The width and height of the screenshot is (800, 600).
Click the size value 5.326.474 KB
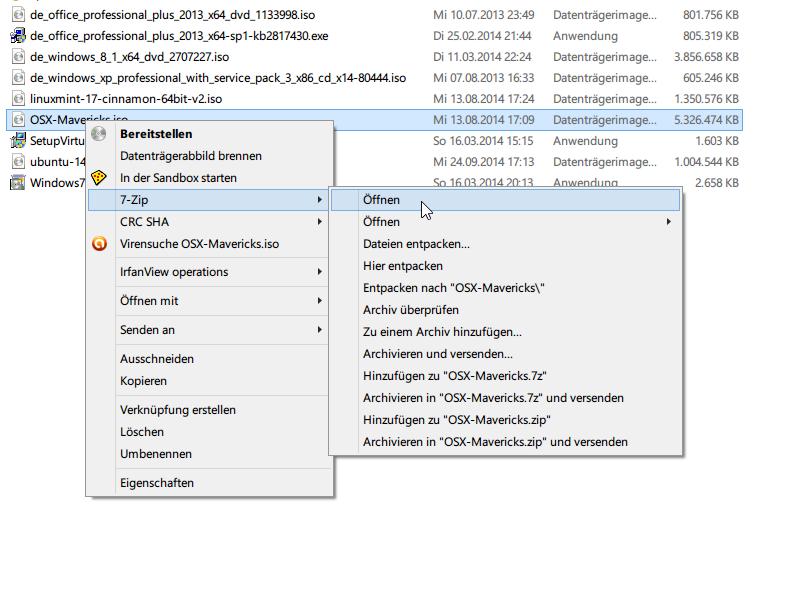707,120
